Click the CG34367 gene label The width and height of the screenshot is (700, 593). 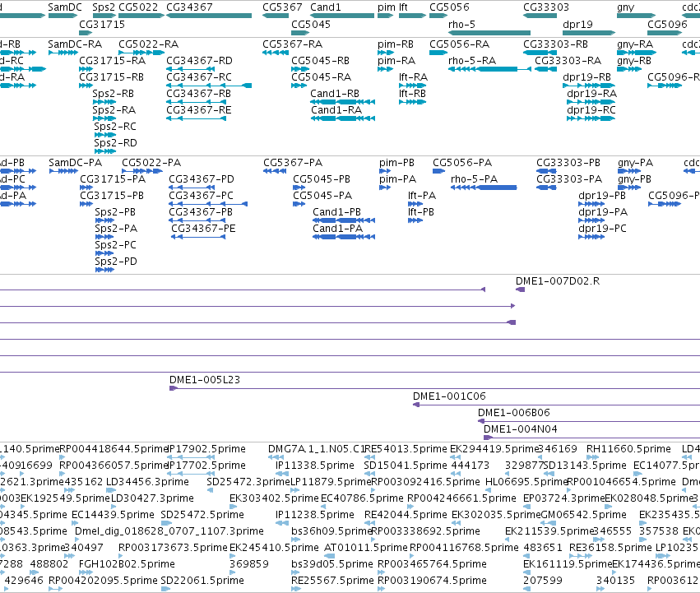point(189,7)
